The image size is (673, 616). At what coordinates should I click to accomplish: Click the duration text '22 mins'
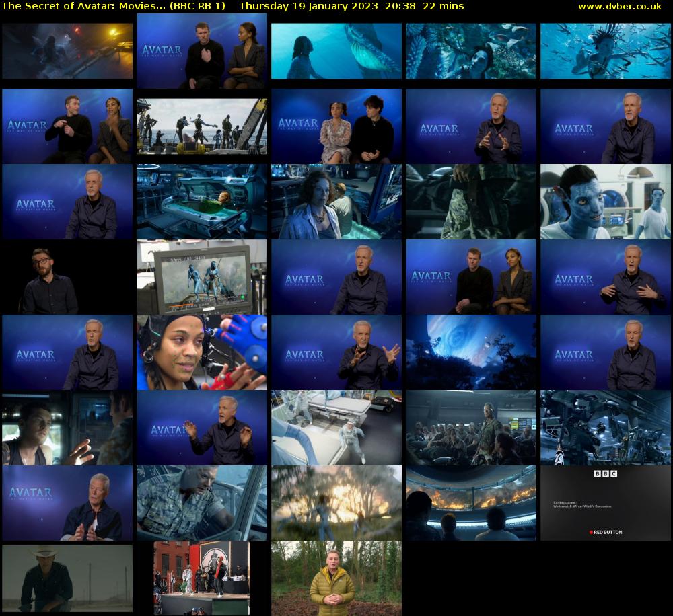pyautogui.click(x=444, y=6)
